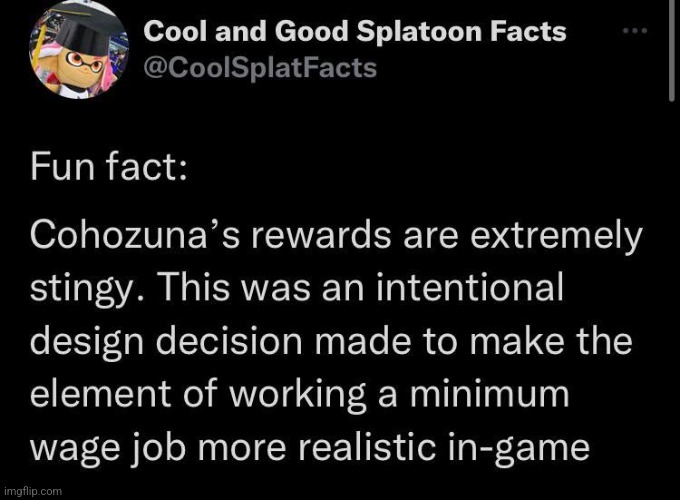
Task: Click the vertical scrollbar at right edge
Action: pyautogui.click(x=671, y=51)
